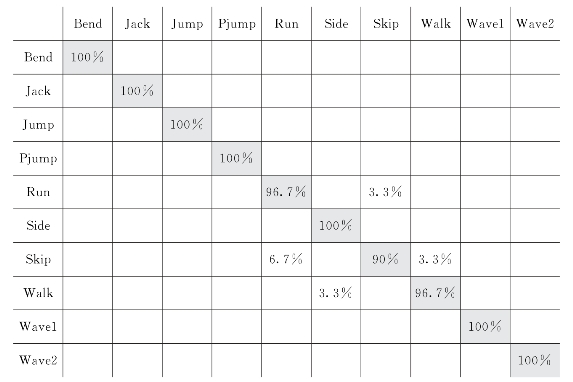The image size is (573, 382).
Task: Click the Pjump column header
Action: [x=237, y=24]
